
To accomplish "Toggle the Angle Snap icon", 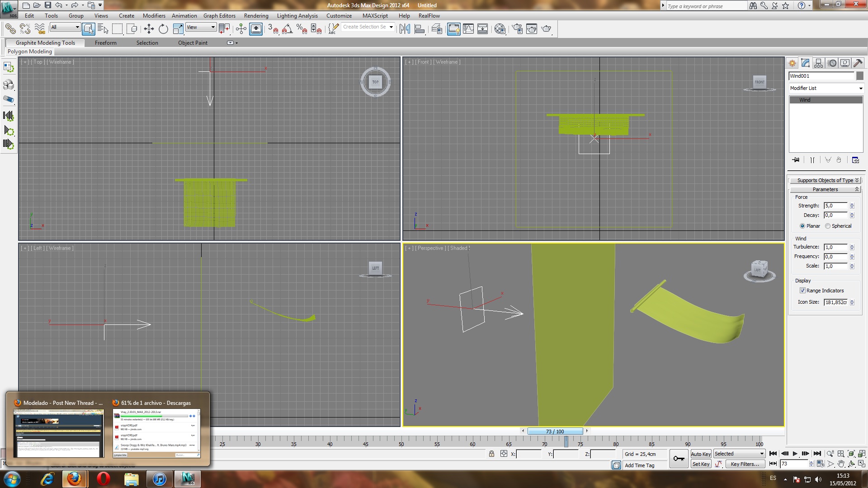I will [x=287, y=29].
